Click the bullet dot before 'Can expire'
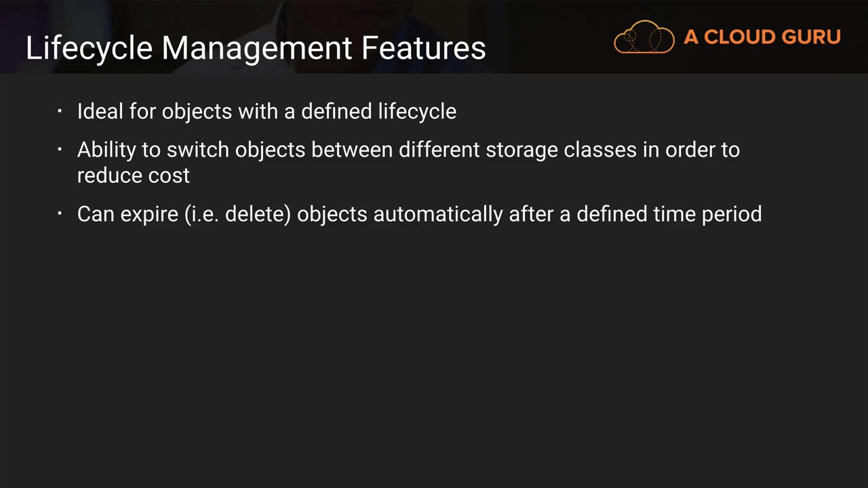Viewport: 868px width, 488px height. (x=60, y=213)
